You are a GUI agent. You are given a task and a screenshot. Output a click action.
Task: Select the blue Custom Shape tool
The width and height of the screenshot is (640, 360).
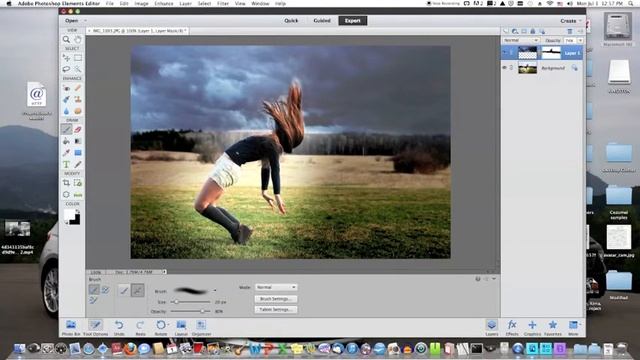click(x=78, y=153)
